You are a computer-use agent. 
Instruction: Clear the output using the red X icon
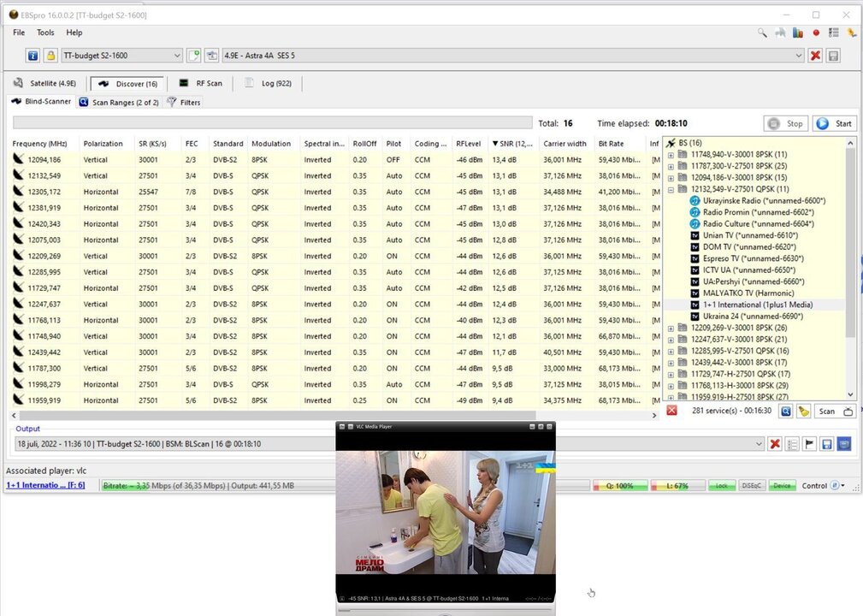click(774, 444)
